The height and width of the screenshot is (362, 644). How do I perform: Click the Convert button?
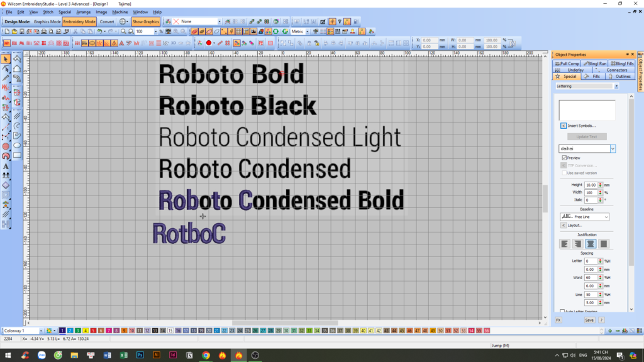pyautogui.click(x=107, y=21)
